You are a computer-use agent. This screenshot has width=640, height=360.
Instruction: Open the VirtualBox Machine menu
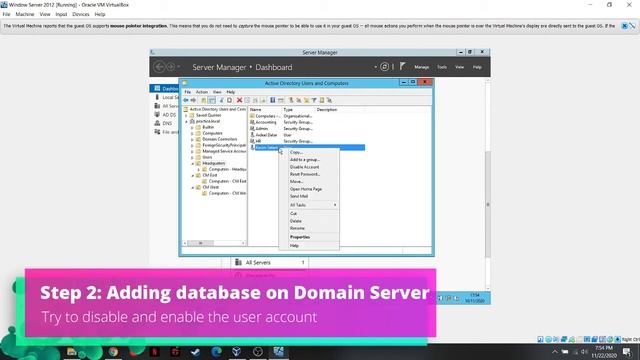(25, 14)
